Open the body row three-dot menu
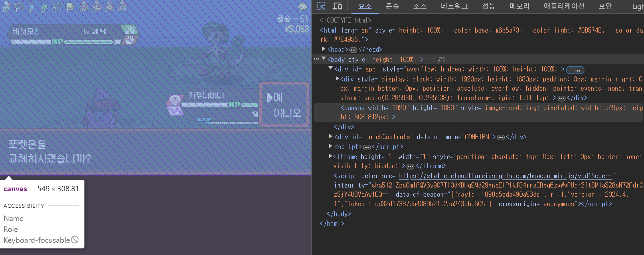 (316, 59)
